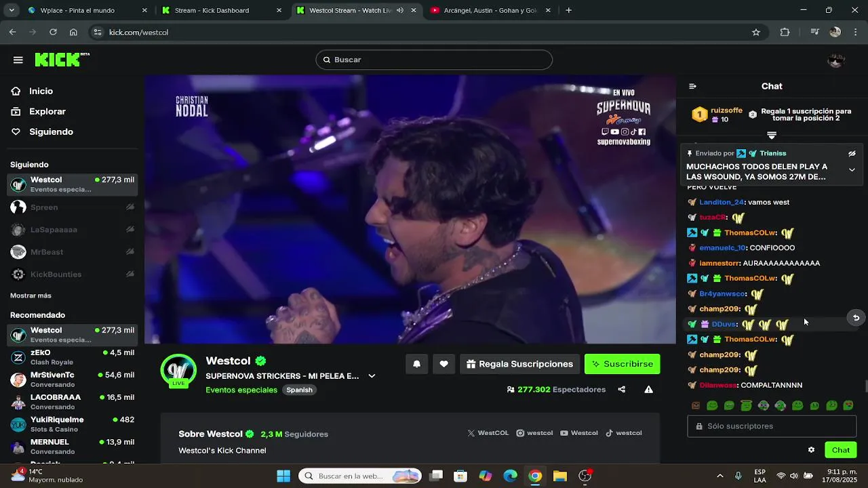Click the Suscribirse button
The image size is (868, 488).
(x=623, y=364)
